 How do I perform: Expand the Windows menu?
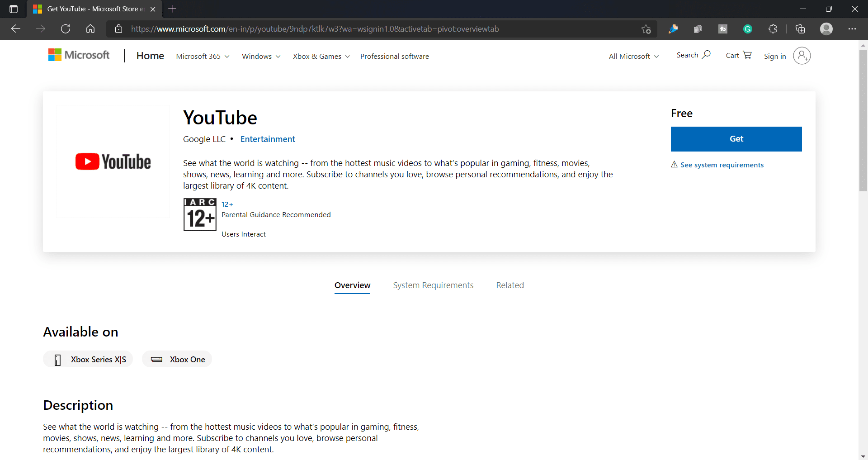tap(261, 56)
